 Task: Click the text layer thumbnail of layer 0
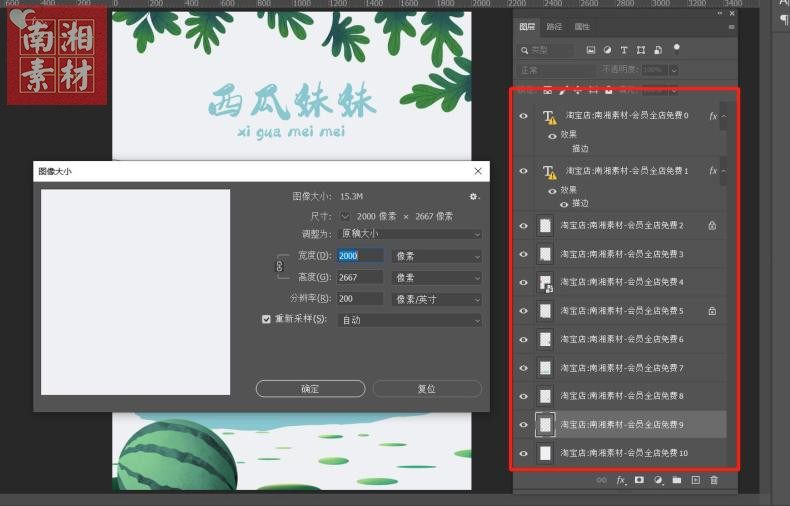point(549,116)
